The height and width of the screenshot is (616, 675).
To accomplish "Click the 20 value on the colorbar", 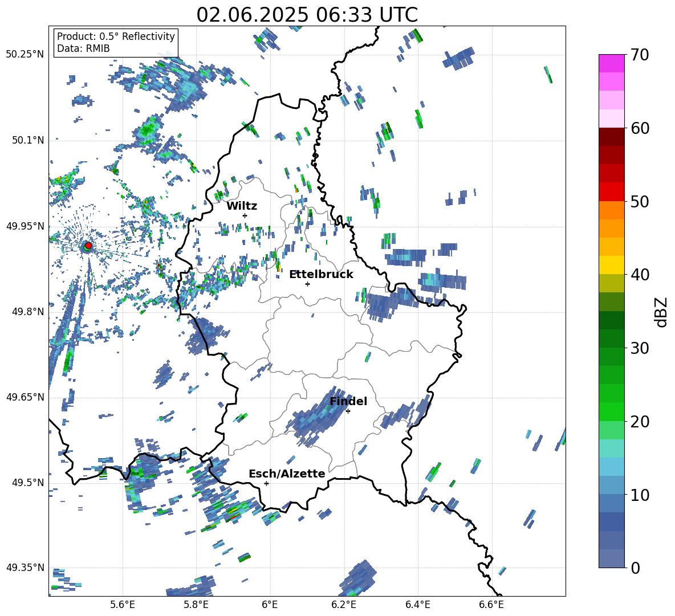I will (x=640, y=421).
